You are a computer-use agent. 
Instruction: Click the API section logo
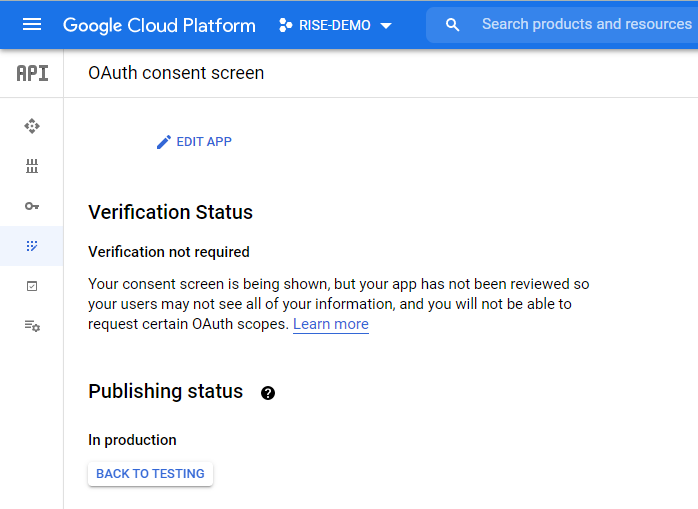click(32, 73)
